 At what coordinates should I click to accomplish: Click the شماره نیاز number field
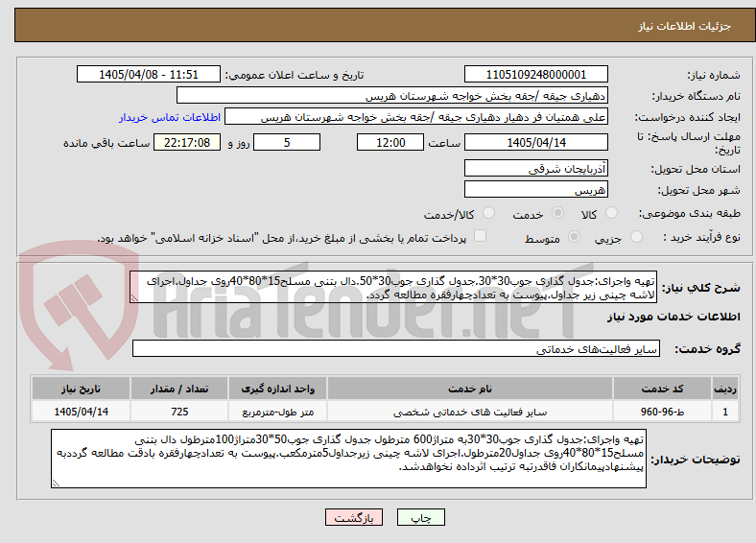[535, 74]
